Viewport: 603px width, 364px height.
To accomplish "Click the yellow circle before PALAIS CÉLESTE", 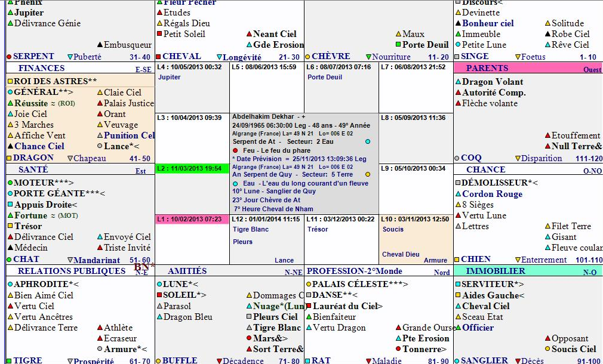I will (308, 285).
